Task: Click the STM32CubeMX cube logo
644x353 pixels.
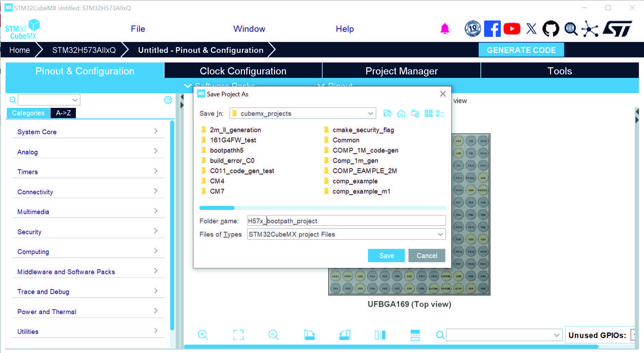Action: [23, 29]
